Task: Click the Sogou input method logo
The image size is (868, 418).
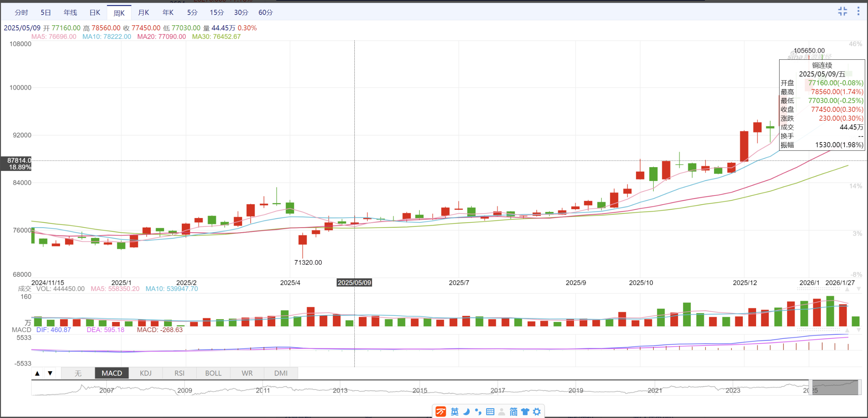Action: pyautogui.click(x=440, y=412)
